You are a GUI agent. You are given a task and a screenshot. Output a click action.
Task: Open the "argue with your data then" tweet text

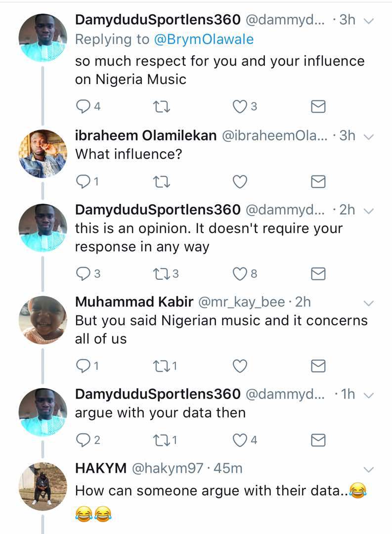pos(160,412)
